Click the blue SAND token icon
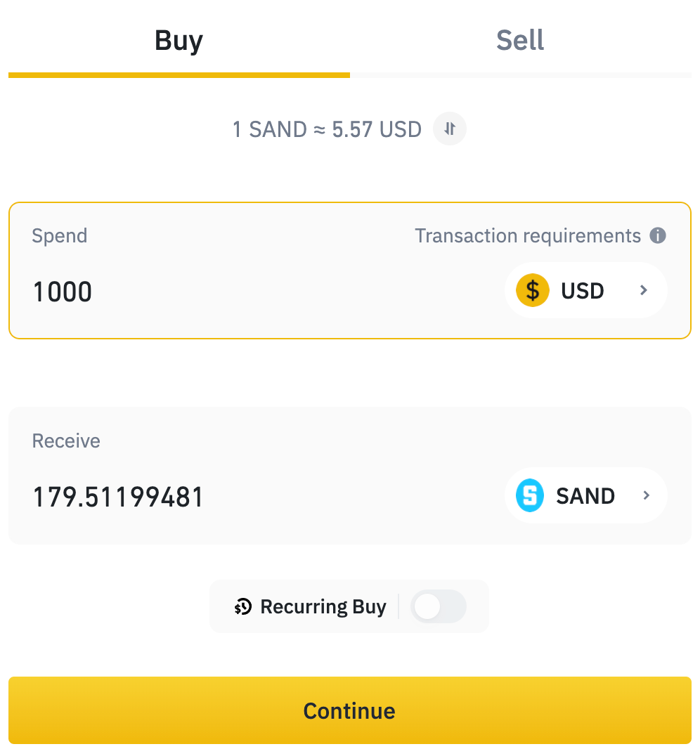 [530, 496]
